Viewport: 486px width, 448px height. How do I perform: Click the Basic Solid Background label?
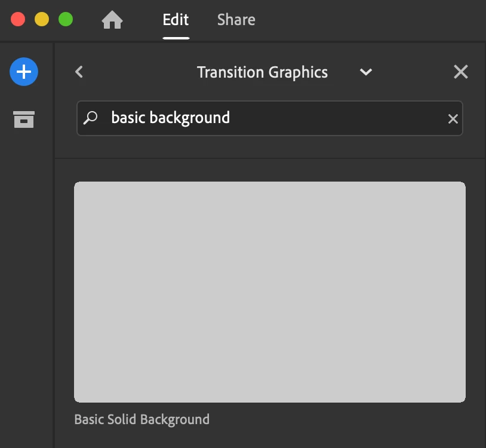tap(142, 419)
